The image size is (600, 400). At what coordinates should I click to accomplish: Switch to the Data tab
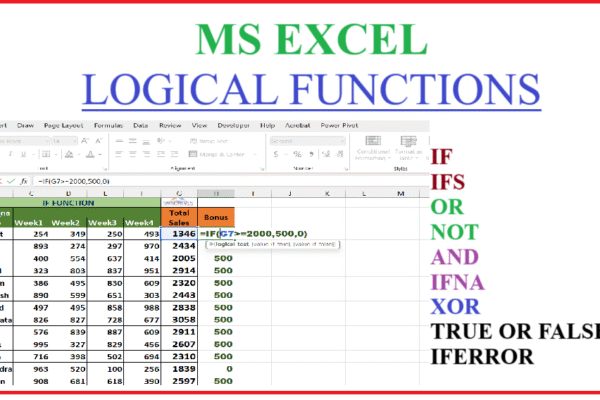click(x=140, y=126)
